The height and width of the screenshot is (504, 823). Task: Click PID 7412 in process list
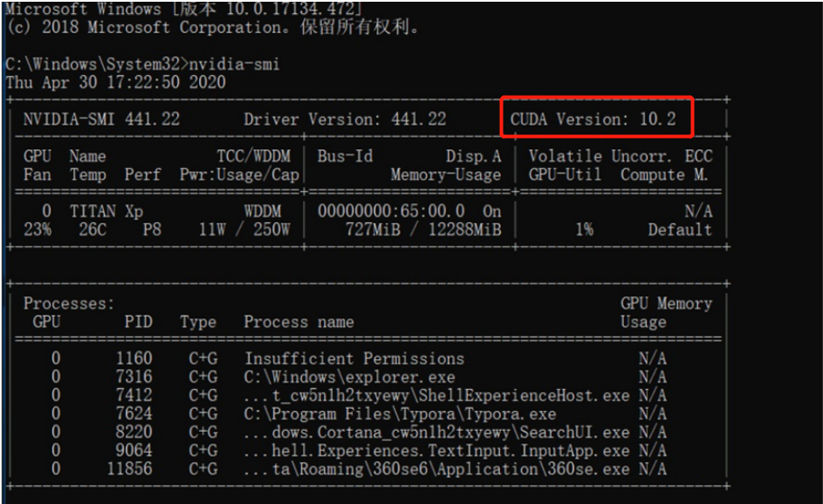click(134, 395)
